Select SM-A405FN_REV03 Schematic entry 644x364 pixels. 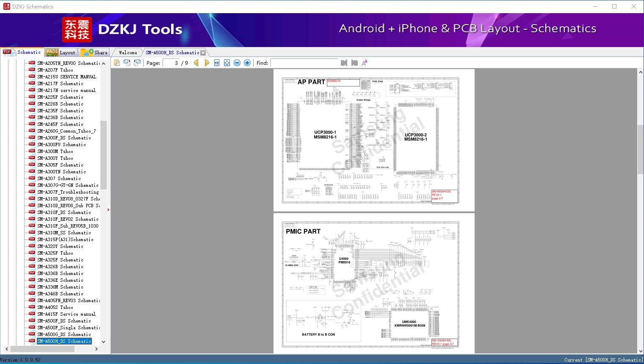69,300
